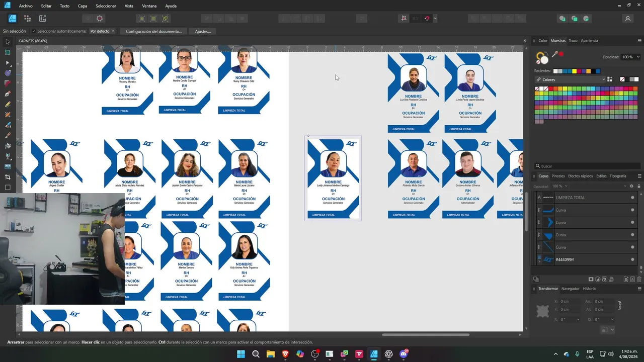The width and height of the screenshot is (644, 362).
Task: Switch to the Trazo tab
Action: (573, 41)
